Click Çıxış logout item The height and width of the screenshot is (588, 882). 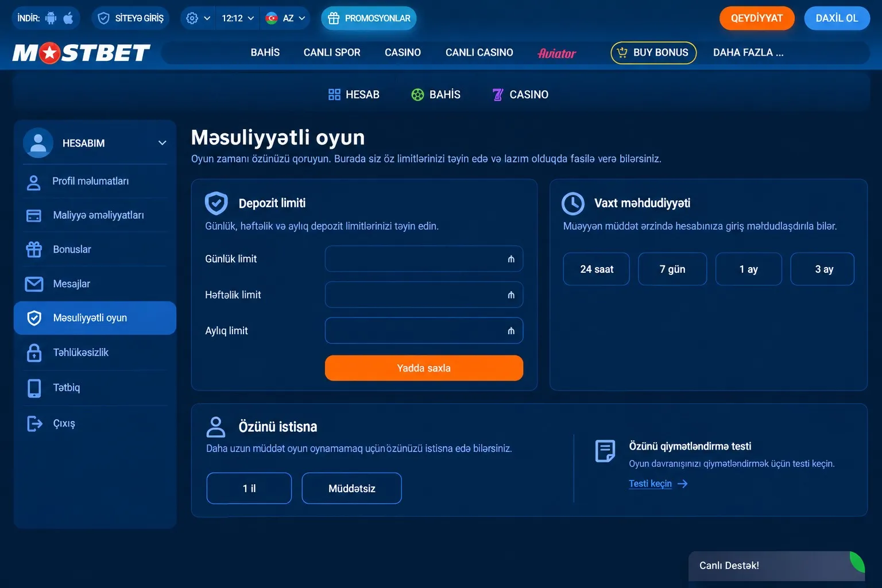[x=95, y=423]
